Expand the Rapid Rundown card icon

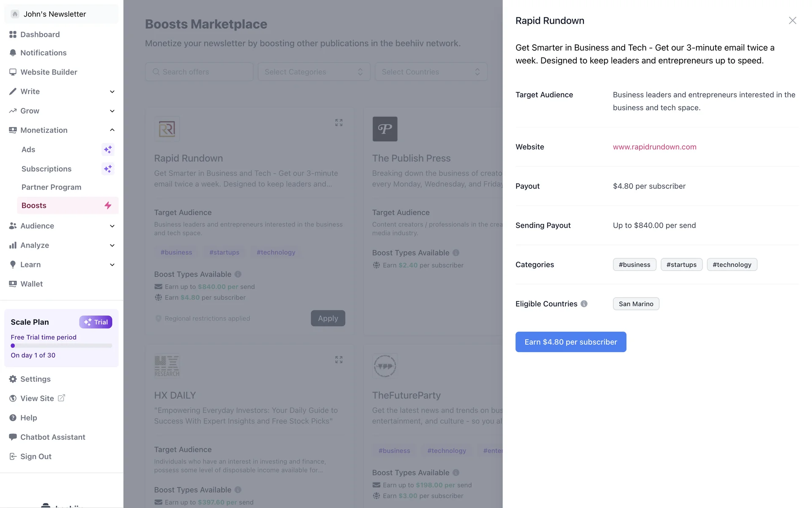point(338,122)
